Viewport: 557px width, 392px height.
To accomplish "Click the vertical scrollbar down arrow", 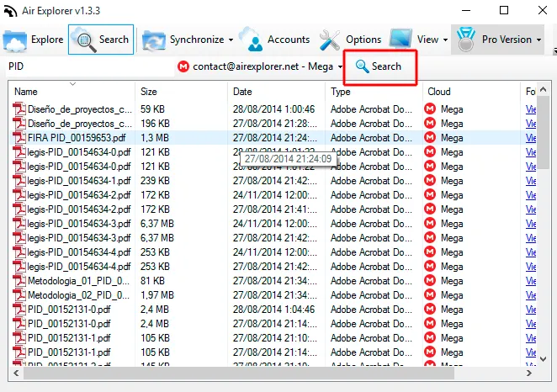I will point(544,359).
